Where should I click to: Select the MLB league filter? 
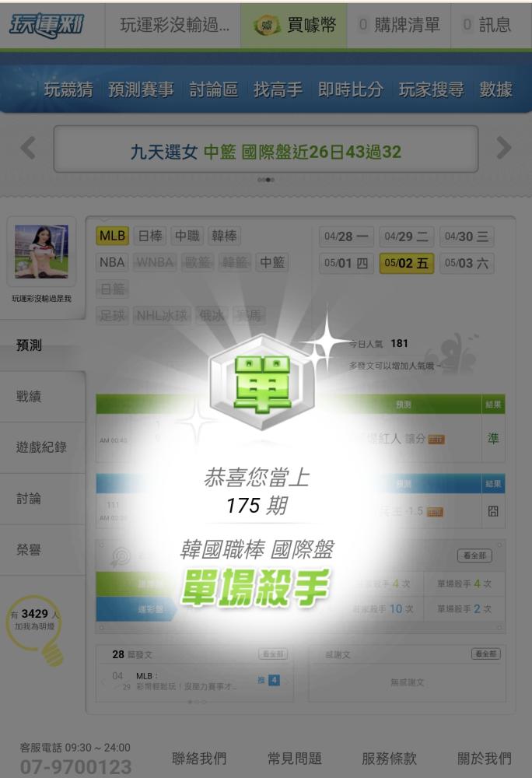click(x=113, y=236)
